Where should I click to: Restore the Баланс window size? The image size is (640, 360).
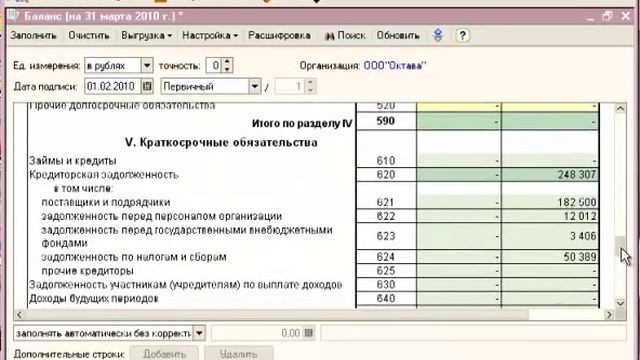[608, 16]
